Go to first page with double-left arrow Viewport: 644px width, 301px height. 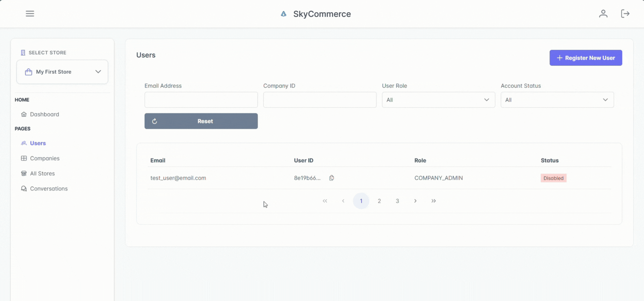tap(325, 201)
